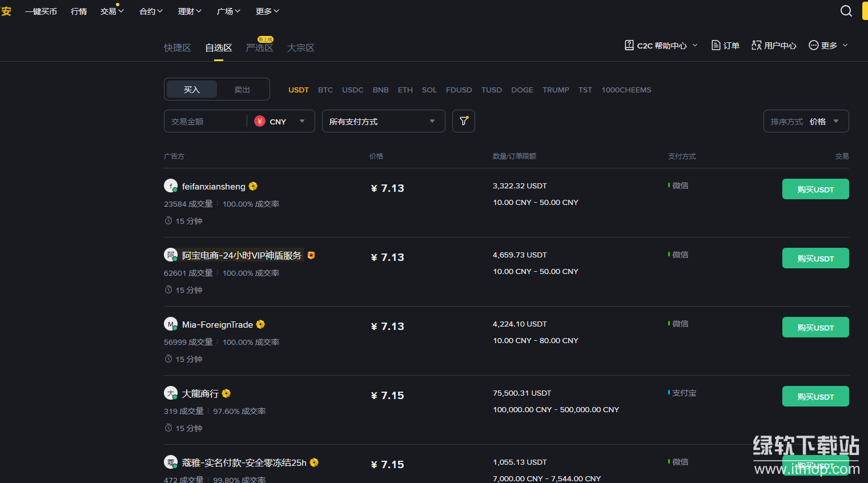The width and height of the screenshot is (868, 483).
Task: Click the filter funnel icon
Action: 464,121
